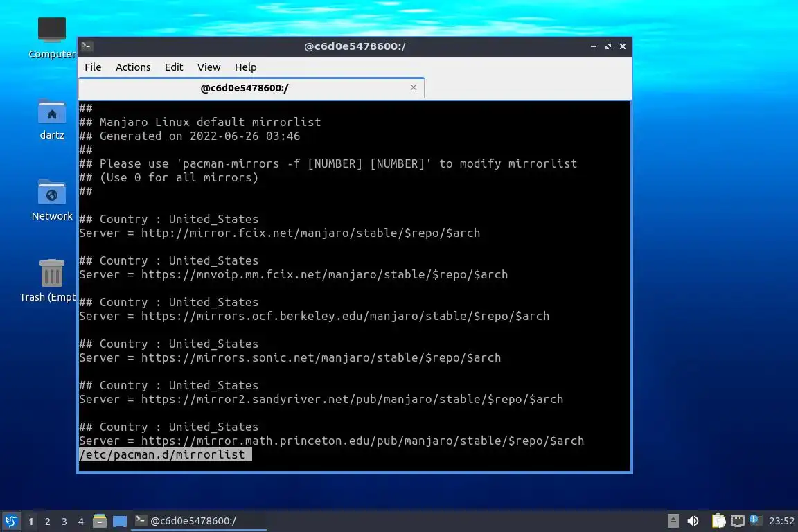Screen dimensions: 798x532
Task: Open the Network desktop icon
Action: (52, 201)
